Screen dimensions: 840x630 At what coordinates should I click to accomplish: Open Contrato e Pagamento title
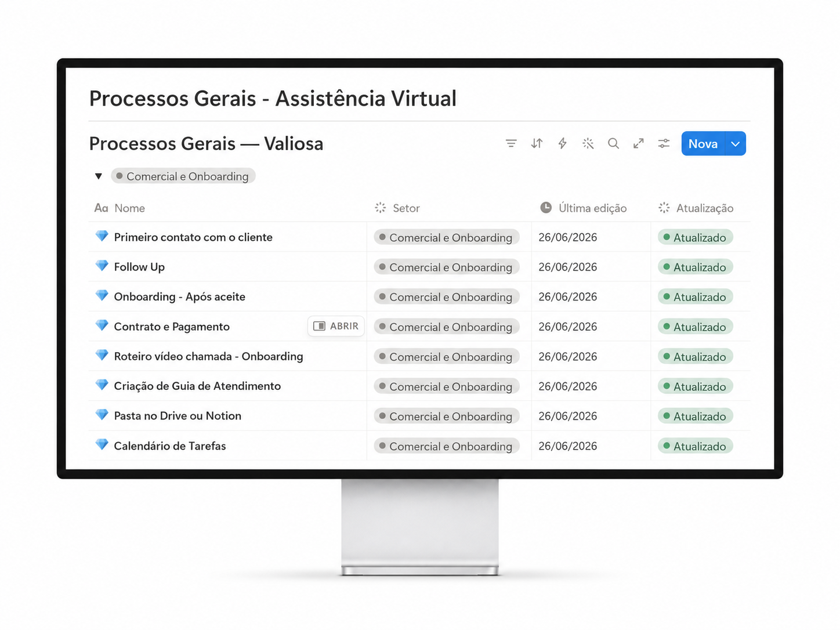(x=172, y=327)
